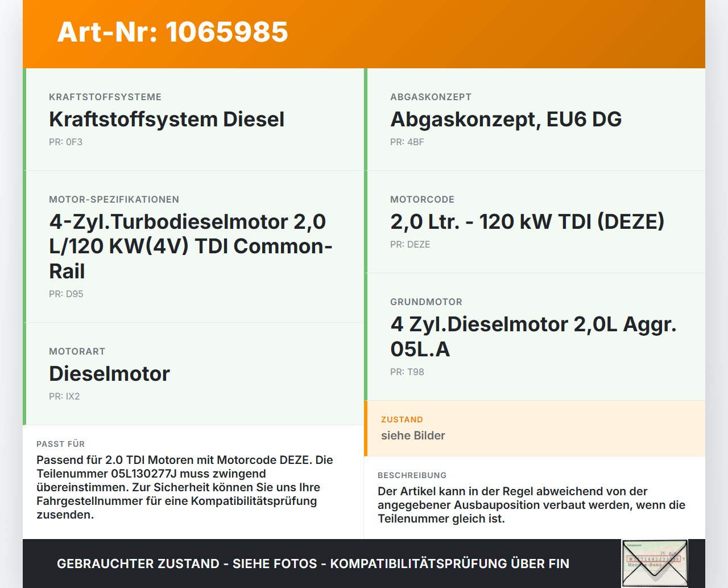Select the 'Dieselmotor' value under MOTORART
This screenshot has height=588, width=728.
109,373
